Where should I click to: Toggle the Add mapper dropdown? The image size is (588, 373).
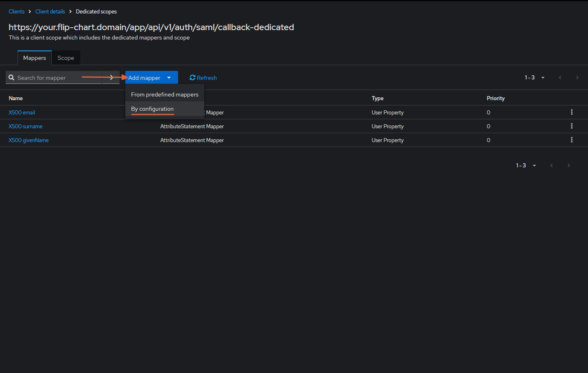coord(152,77)
